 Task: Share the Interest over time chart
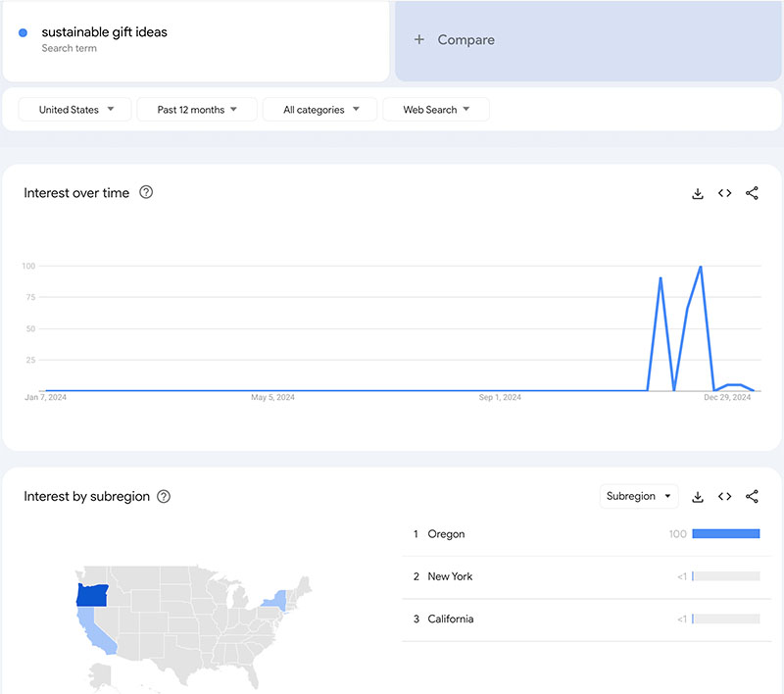(x=752, y=193)
